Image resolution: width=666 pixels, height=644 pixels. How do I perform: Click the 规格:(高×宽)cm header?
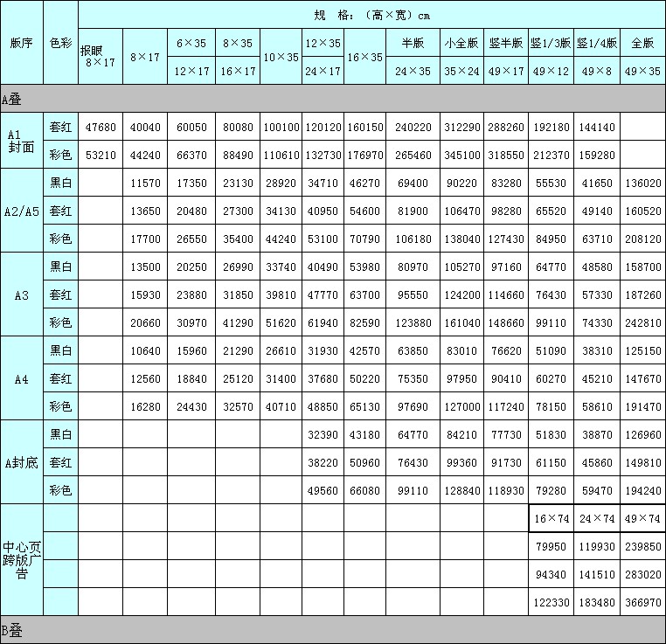coord(371,15)
